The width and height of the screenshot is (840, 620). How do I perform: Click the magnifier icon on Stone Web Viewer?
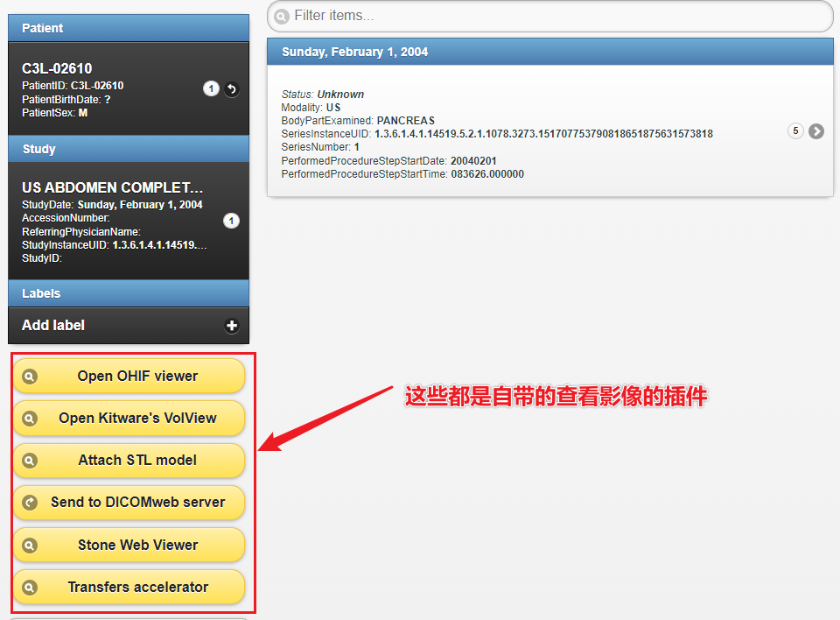tap(29, 545)
